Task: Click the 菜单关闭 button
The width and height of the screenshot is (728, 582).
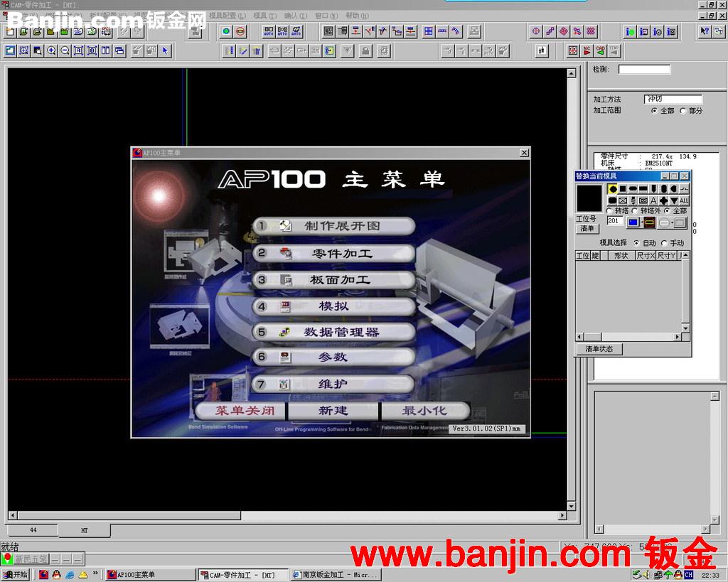Action: tap(242, 411)
